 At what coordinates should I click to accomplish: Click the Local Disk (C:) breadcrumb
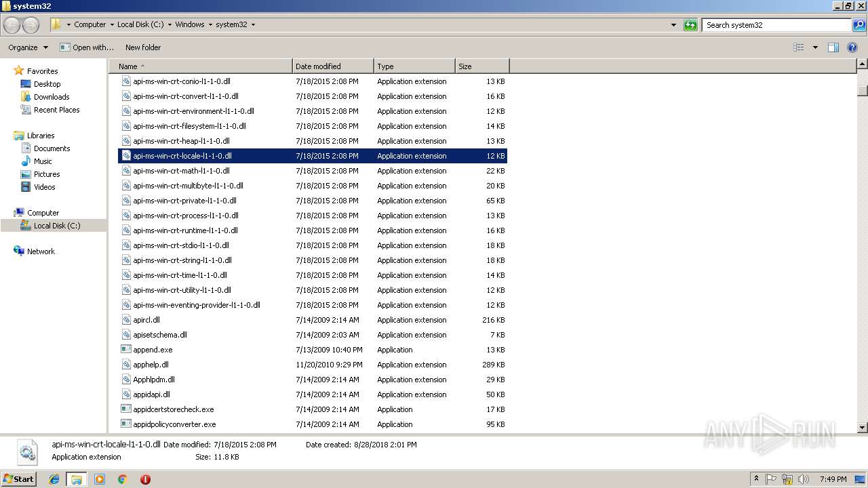(x=140, y=24)
